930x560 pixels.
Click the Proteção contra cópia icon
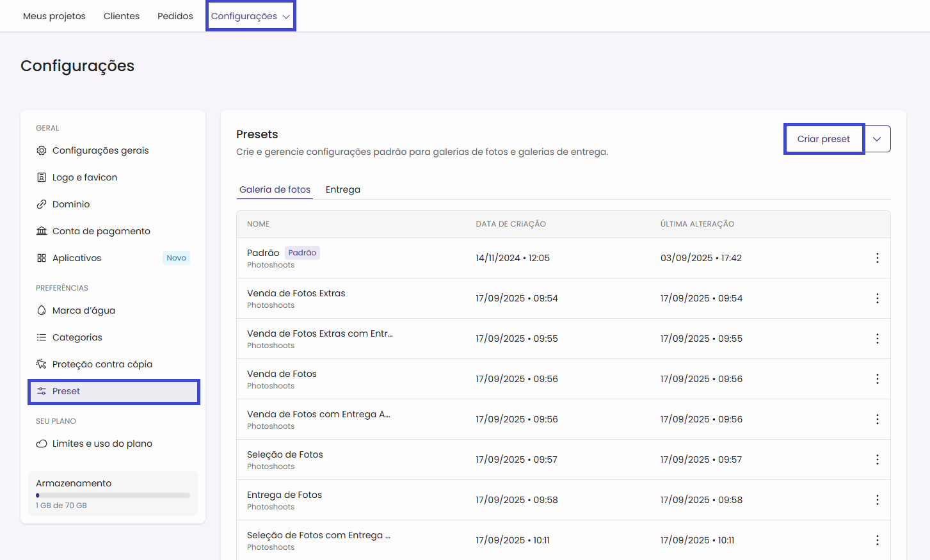[42, 364]
